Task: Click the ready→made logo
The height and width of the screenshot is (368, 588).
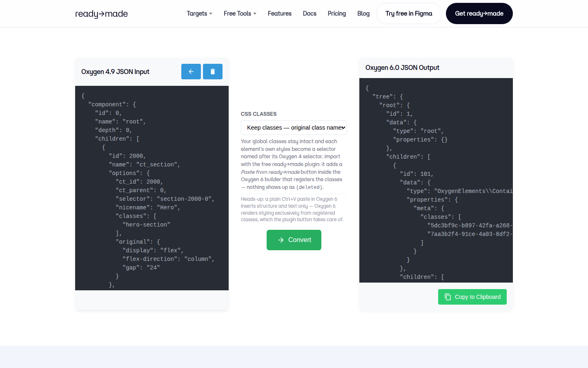Action: point(102,13)
